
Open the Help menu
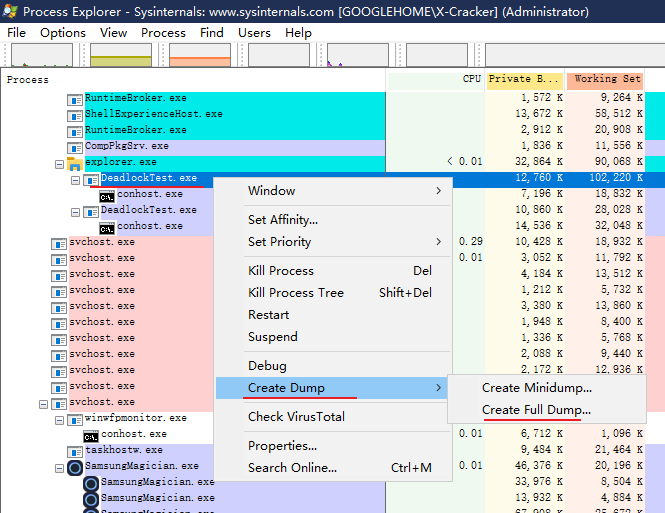[x=298, y=33]
